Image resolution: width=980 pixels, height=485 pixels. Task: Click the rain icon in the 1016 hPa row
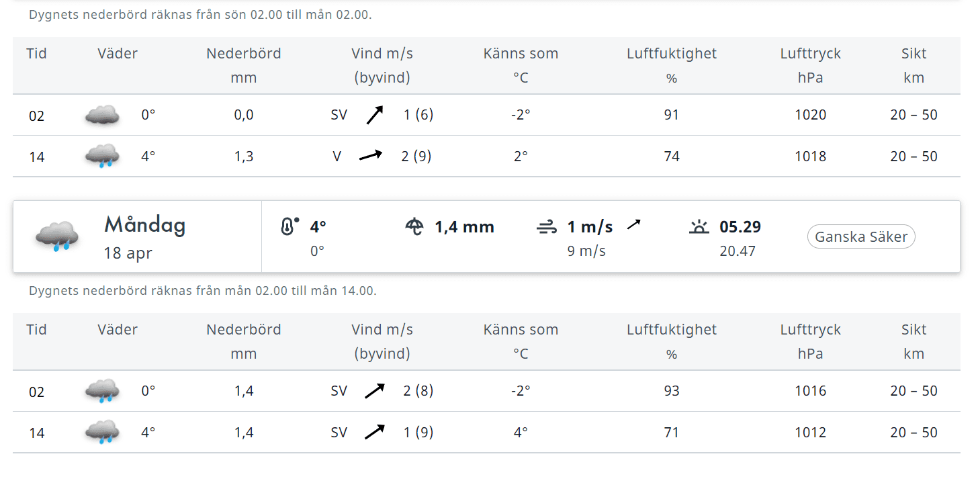coord(102,391)
